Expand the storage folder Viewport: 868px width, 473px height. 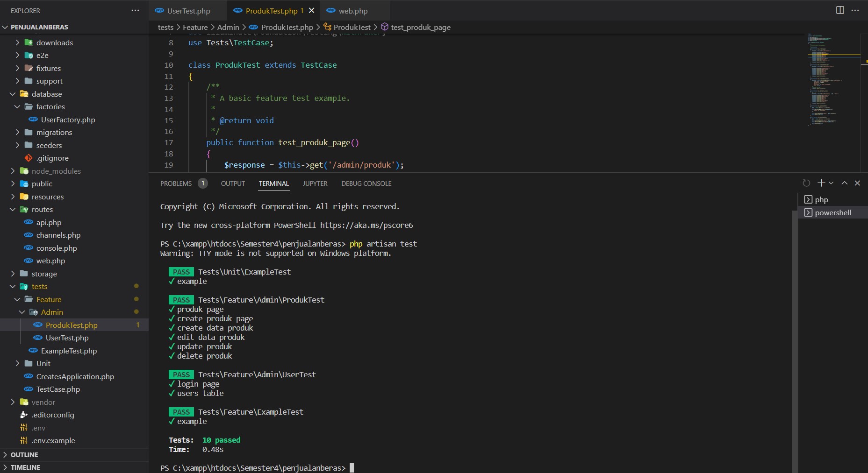[13, 274]
